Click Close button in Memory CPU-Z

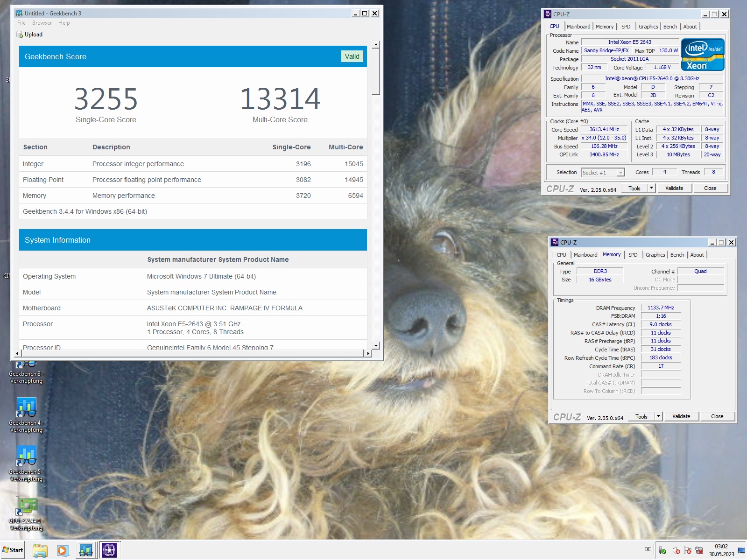click(x=717, y=416)
